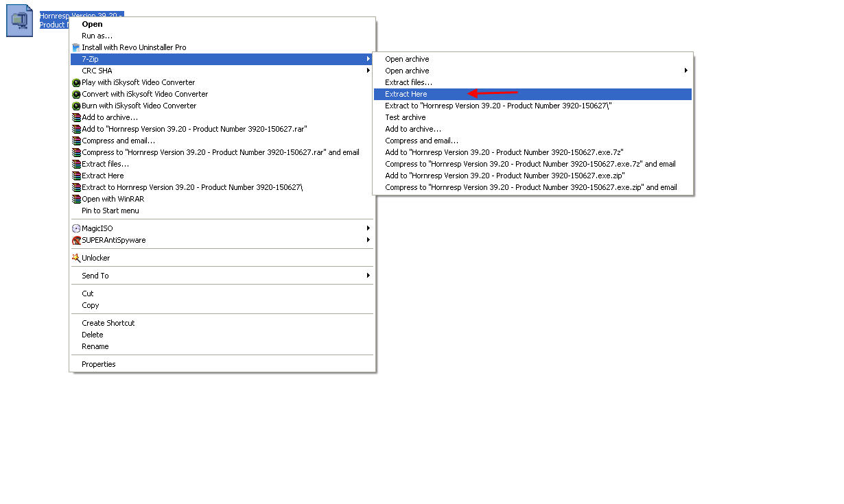This screenshot has width=844, height=504.
Task: Expand the SUPERAntiSpyware submenu arrow
Action: click(x=368, y=240)
